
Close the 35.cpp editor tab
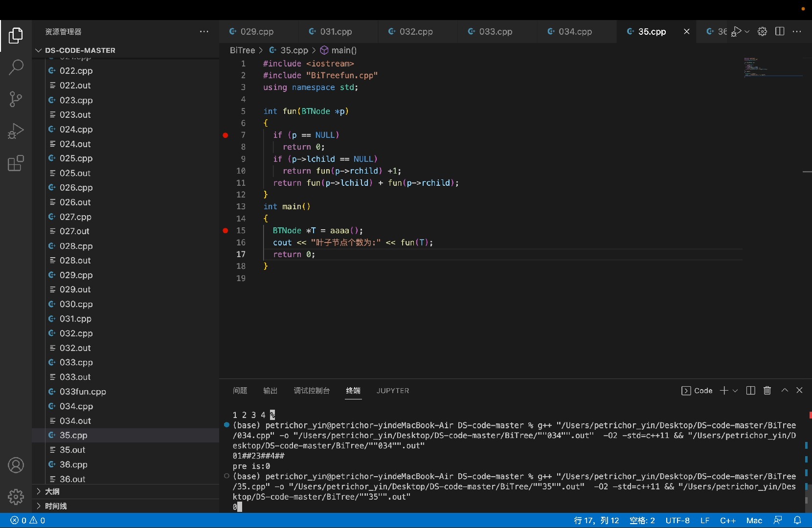pyautogui.click(x=687, y=32)
